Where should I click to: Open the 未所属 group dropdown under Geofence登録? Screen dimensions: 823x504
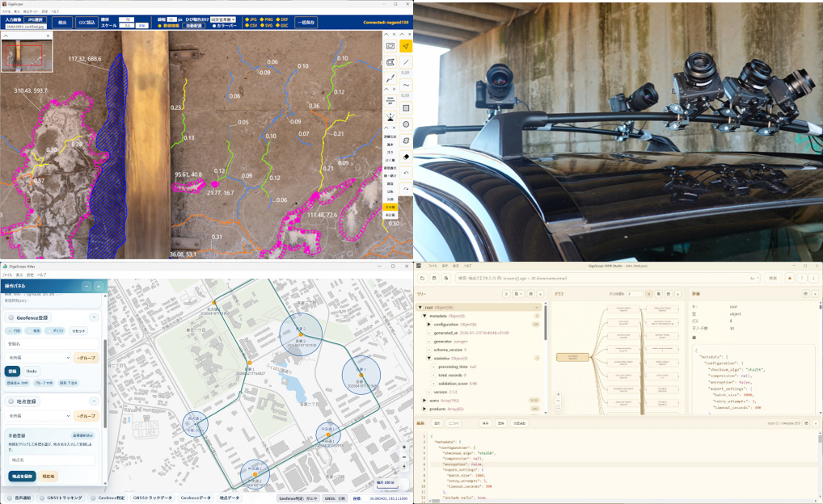[x=38, y=358]
